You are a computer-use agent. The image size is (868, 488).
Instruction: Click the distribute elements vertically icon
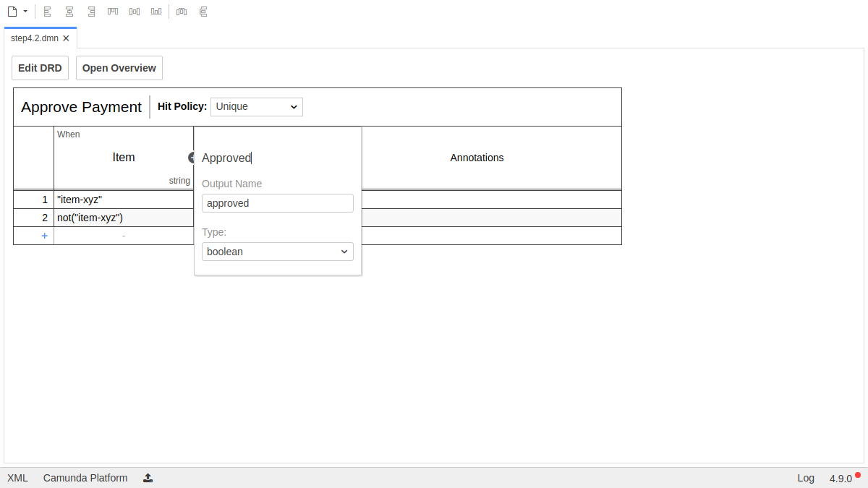(x=203, y=12)
